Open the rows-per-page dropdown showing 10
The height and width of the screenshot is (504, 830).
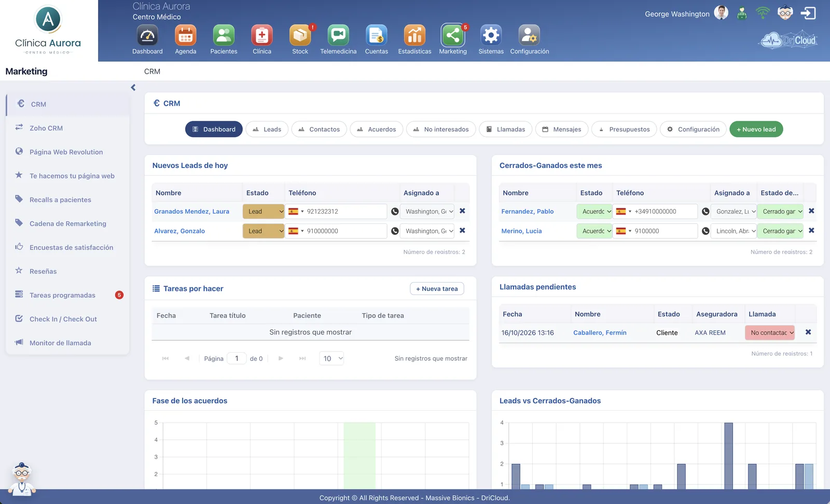point(331,358)
